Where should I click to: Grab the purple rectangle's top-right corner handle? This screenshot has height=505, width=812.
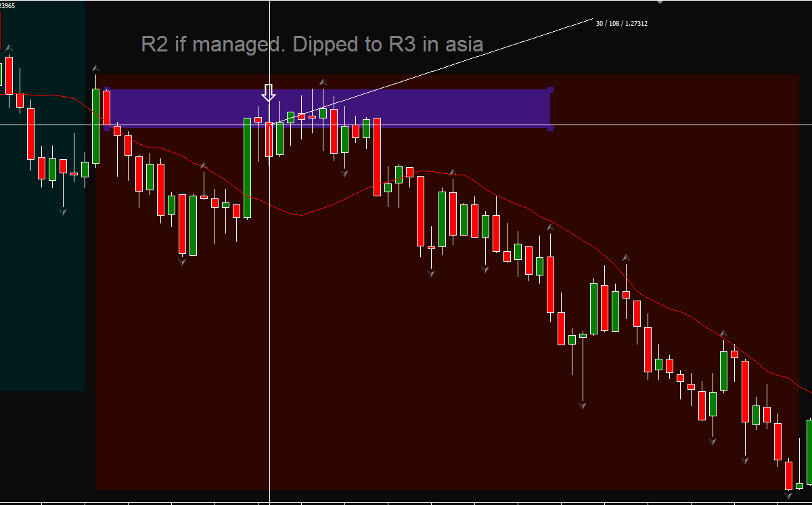[x=550, y=89]
